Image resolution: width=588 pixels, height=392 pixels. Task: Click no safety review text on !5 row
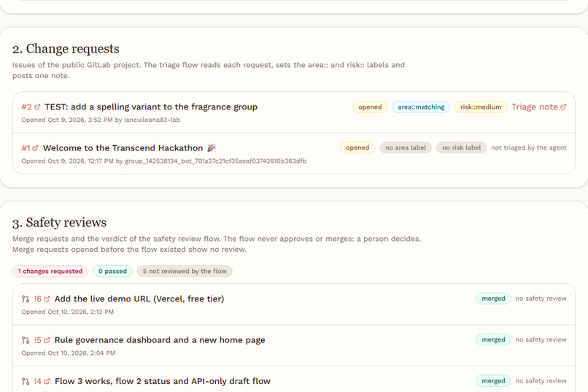[x=541, y=340]
